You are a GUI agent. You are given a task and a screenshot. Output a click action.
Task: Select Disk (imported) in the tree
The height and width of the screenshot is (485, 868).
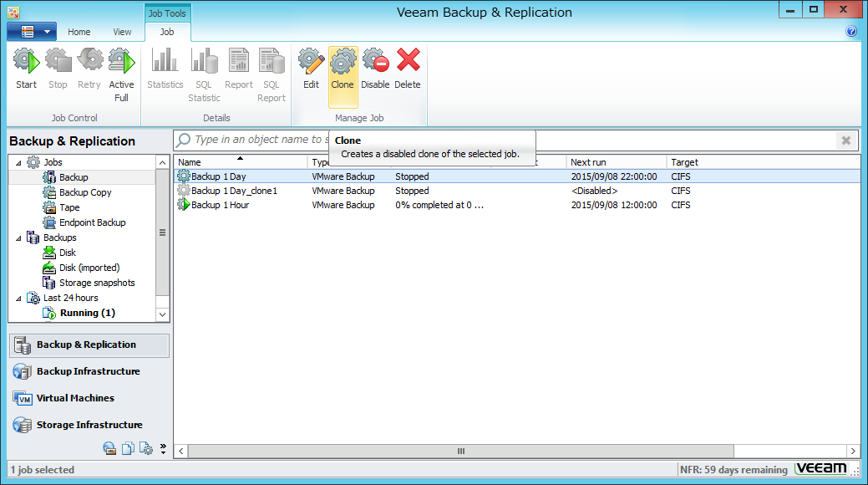tap(89, 268)
